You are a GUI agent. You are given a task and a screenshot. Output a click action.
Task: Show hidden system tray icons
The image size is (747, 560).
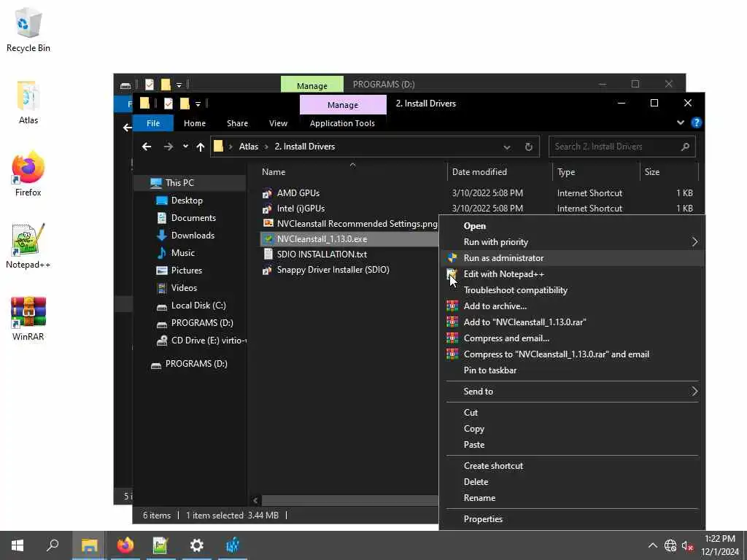tap(653, 545)
